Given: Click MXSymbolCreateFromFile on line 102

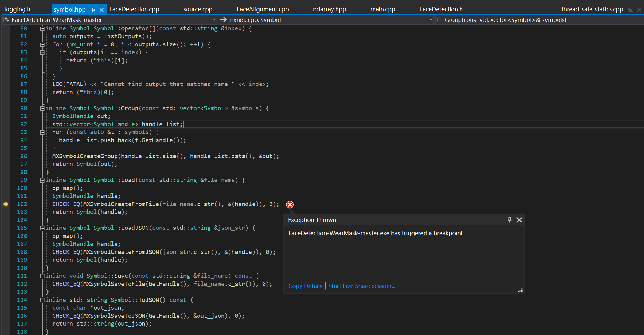Looking at the screenshot, I should point(121,204).
